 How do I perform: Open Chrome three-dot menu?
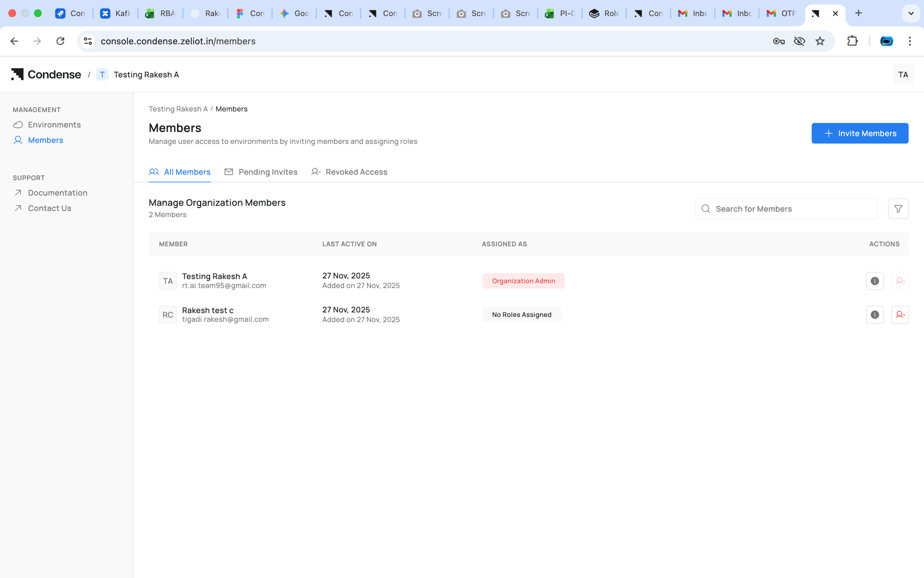[x=910, y=41]
